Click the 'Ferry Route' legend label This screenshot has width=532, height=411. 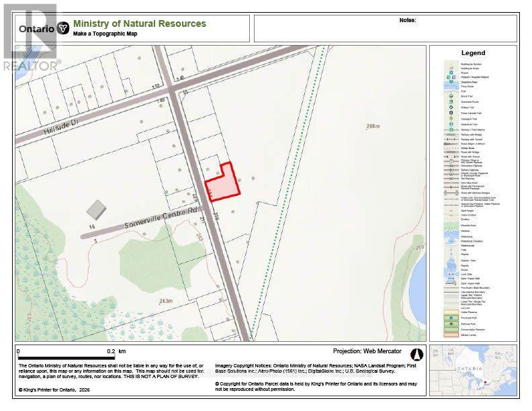(468, 87)
